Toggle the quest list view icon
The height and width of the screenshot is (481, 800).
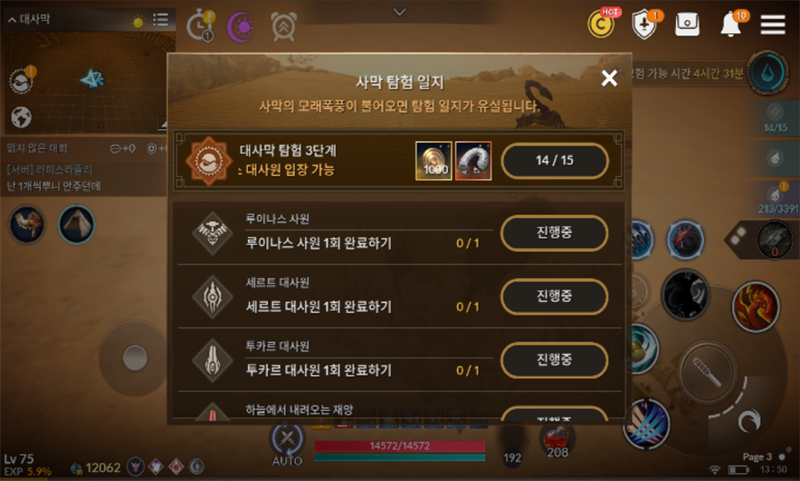tap(160, 19)
